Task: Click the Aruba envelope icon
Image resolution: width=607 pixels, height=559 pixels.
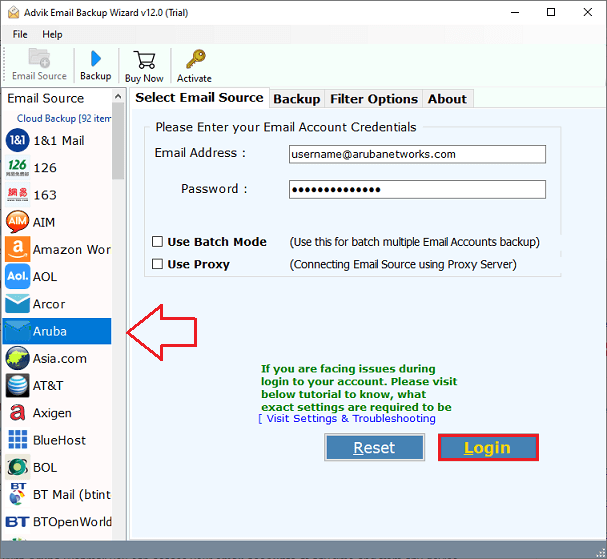Action: (x=17, y=331)
